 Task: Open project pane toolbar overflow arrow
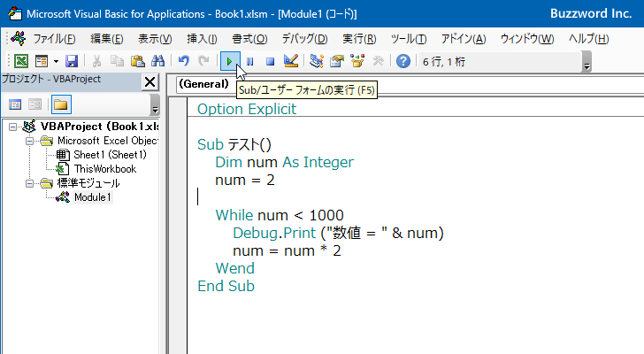point(155,104)
